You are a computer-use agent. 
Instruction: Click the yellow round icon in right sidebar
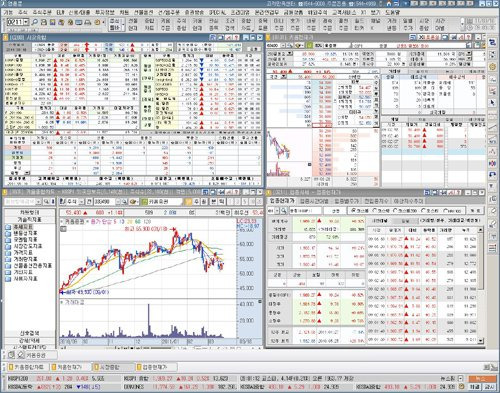click(493, 66)
